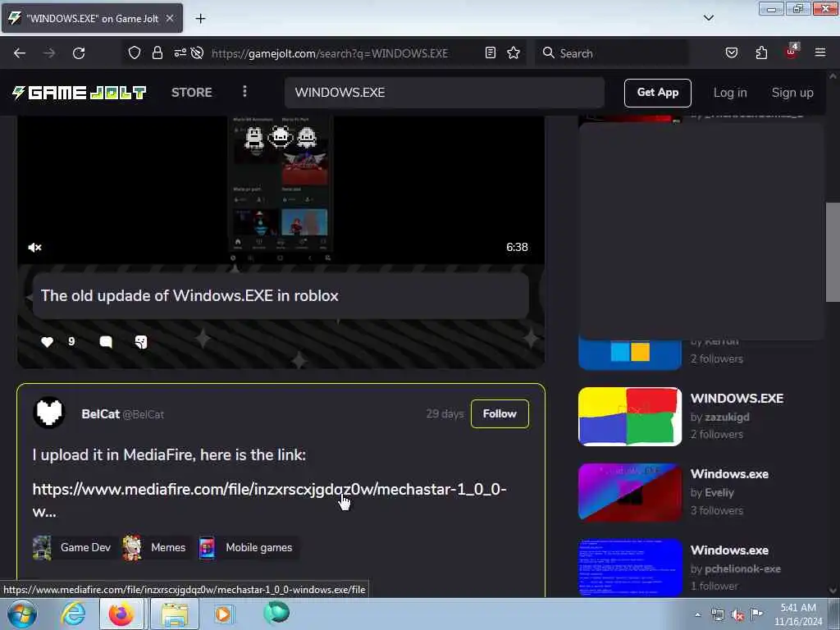Show hidden system tray icons
This screenshot has height=630, width=840.
(697, 614)
